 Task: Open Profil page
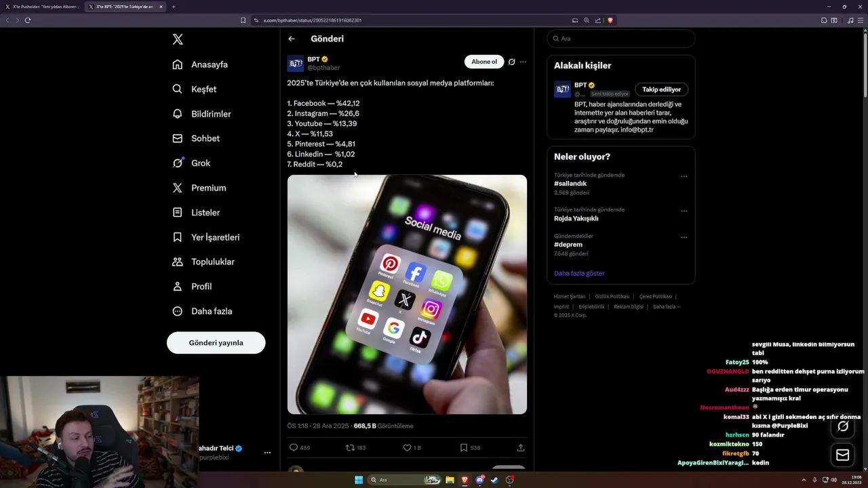(x=192, y=286)
